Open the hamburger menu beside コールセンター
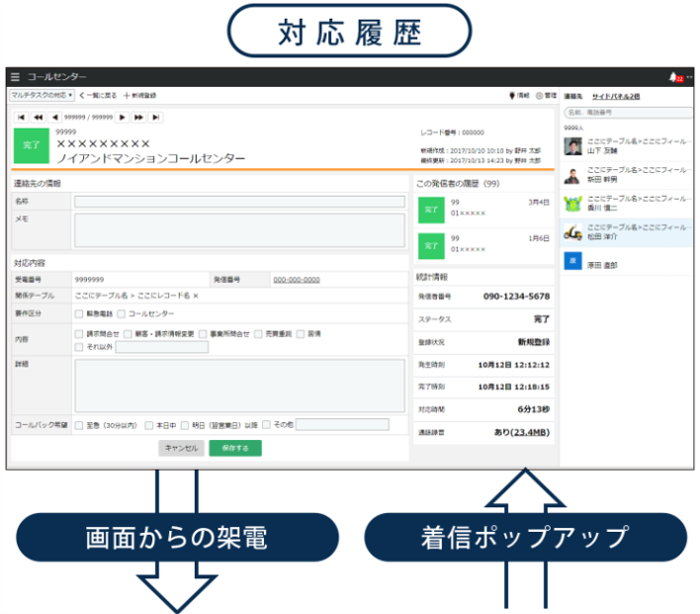The width and height of the screenshot is (700, 614). click(15, 77)
